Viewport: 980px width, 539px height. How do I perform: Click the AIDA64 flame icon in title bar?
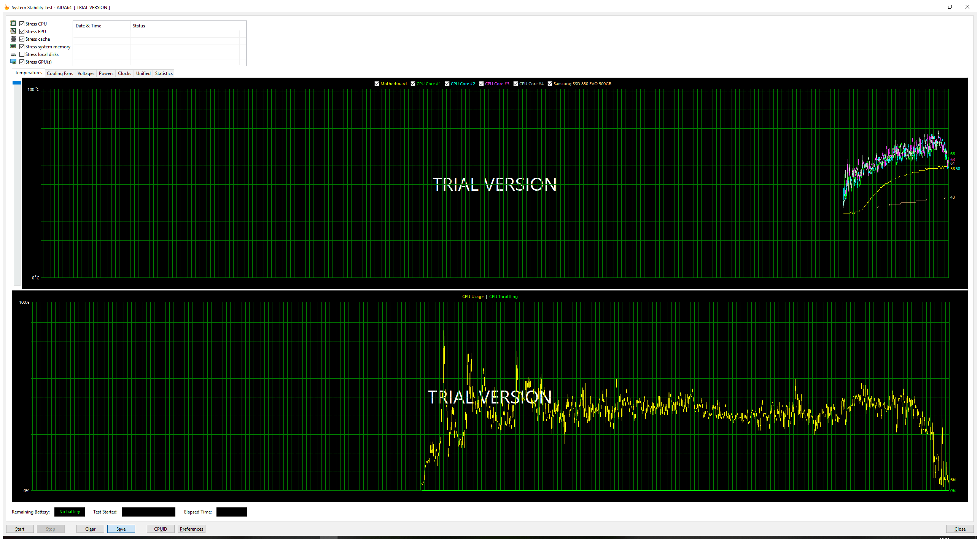tap(6, 7)
